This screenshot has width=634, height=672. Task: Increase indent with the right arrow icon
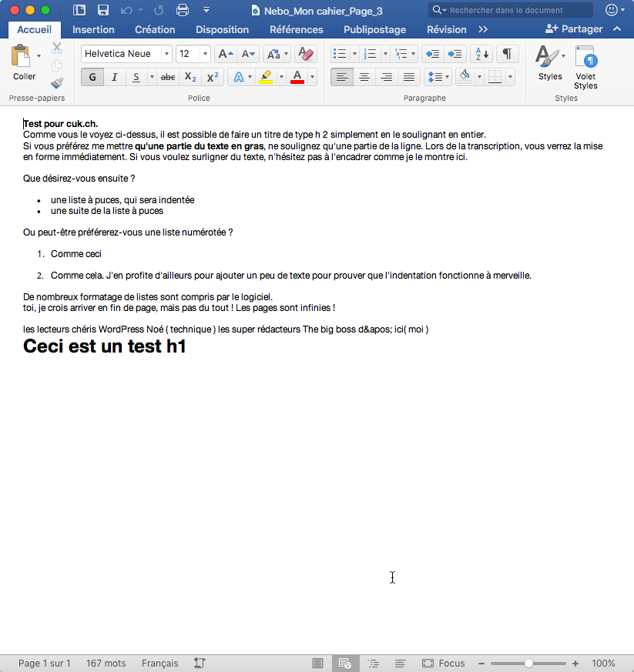pyautogui.click(x=455, y=54)
